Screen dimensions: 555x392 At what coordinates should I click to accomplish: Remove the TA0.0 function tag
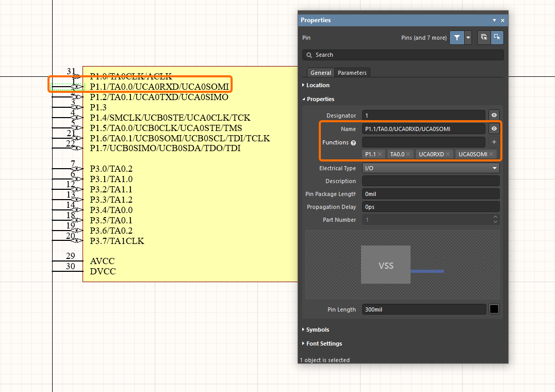tap(408, 154)
